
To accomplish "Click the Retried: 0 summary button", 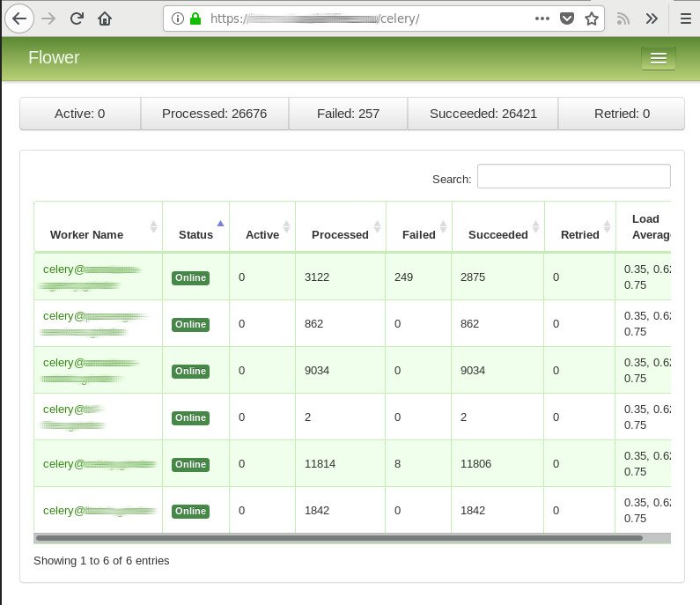I will (x=622, y=114).
